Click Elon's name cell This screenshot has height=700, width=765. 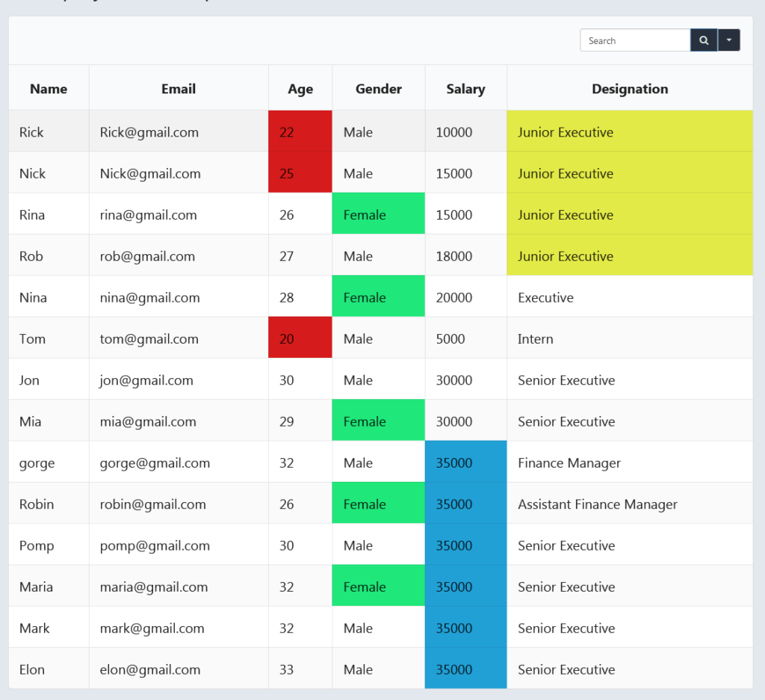(32, 669)
